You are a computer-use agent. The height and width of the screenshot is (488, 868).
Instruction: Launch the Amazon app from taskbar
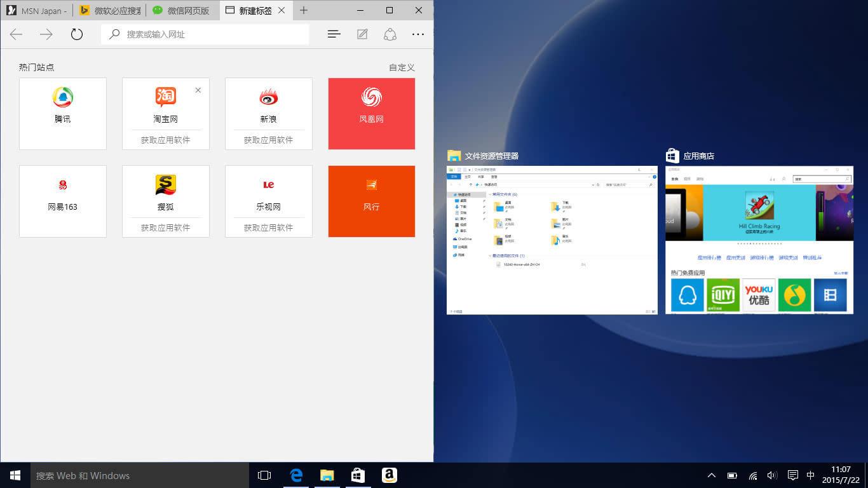(x=389, y=475)
